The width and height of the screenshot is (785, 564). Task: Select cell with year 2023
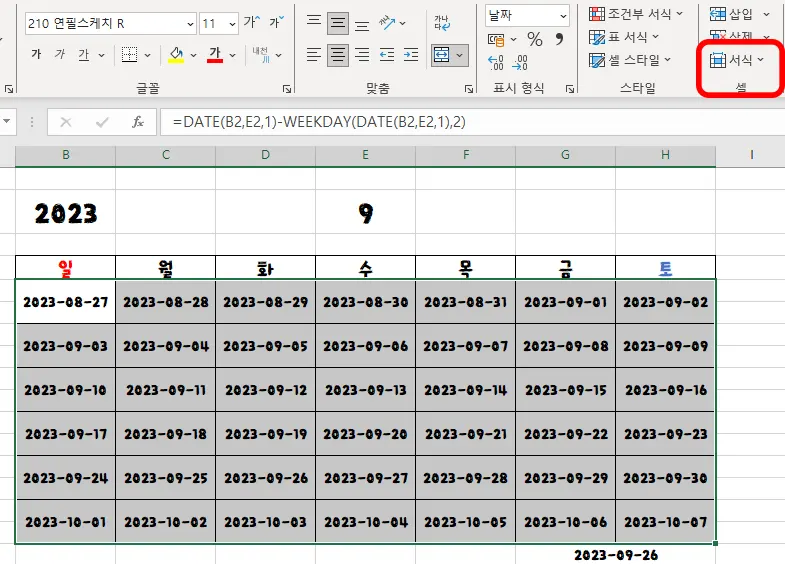pos(66,212)
